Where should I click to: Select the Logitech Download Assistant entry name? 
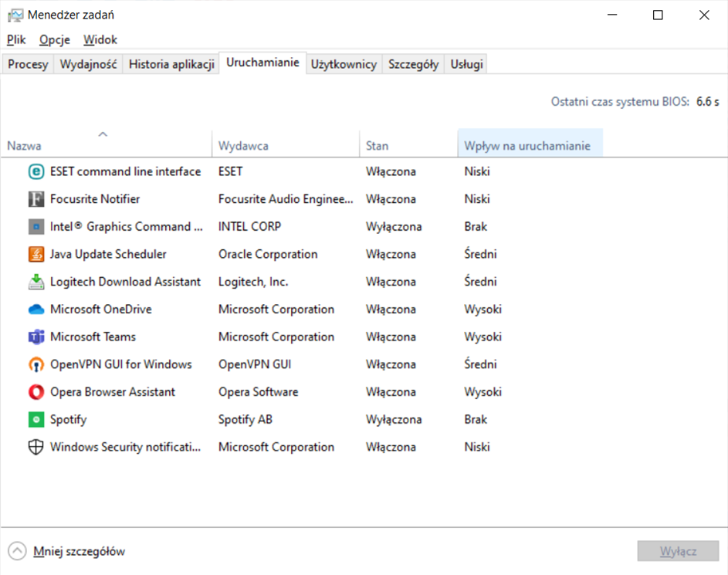point(125,282)
